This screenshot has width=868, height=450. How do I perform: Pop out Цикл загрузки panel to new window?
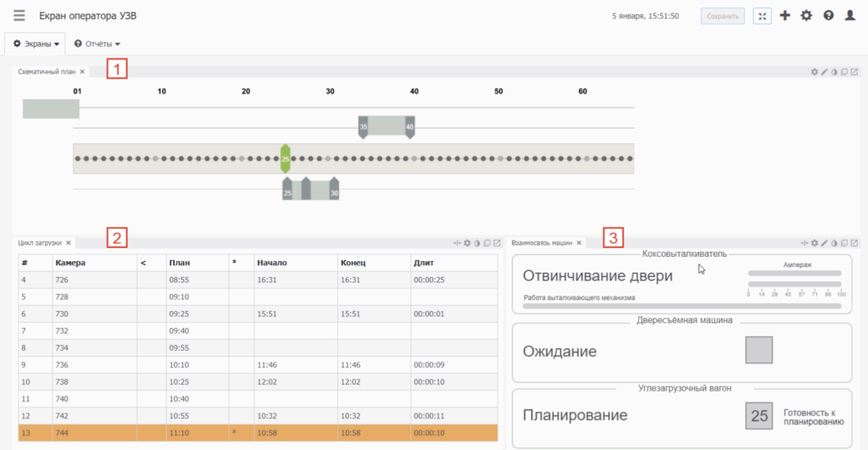[x=497, y=243]
